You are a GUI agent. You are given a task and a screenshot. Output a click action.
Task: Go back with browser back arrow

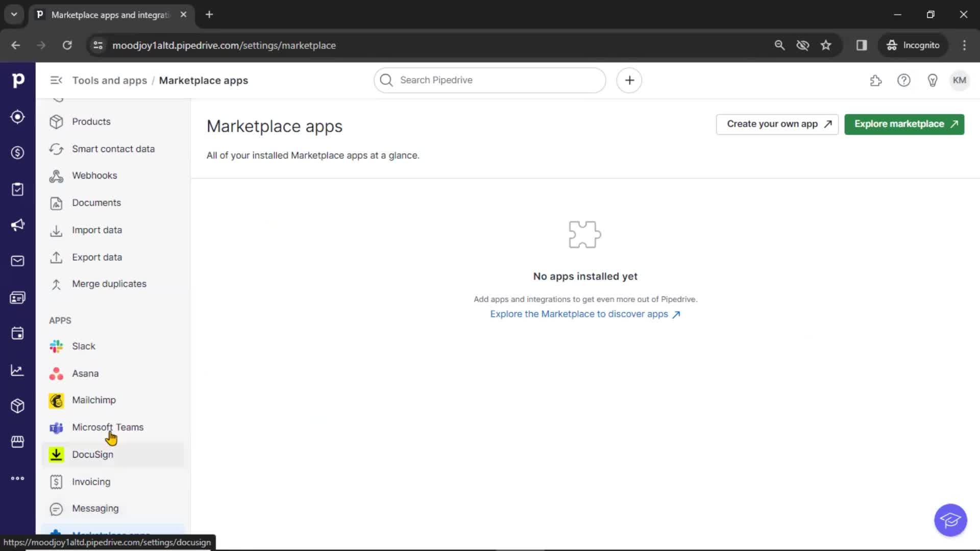16,45
